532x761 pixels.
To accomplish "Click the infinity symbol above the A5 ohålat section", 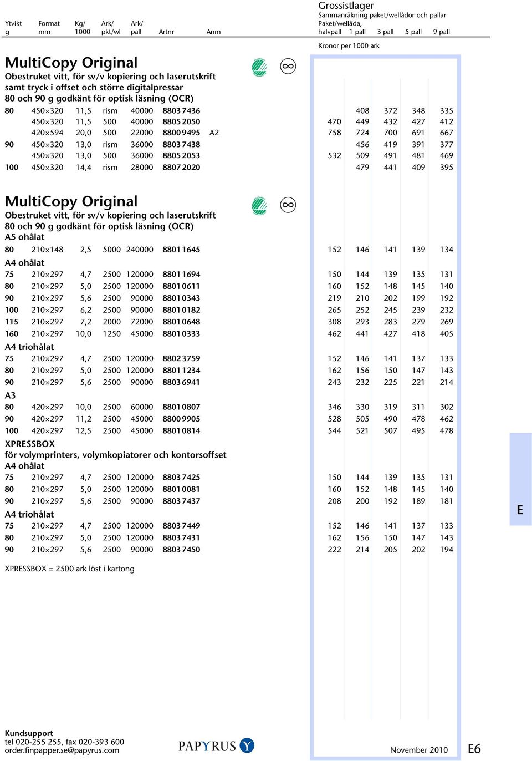I will (x=288, y=205).
